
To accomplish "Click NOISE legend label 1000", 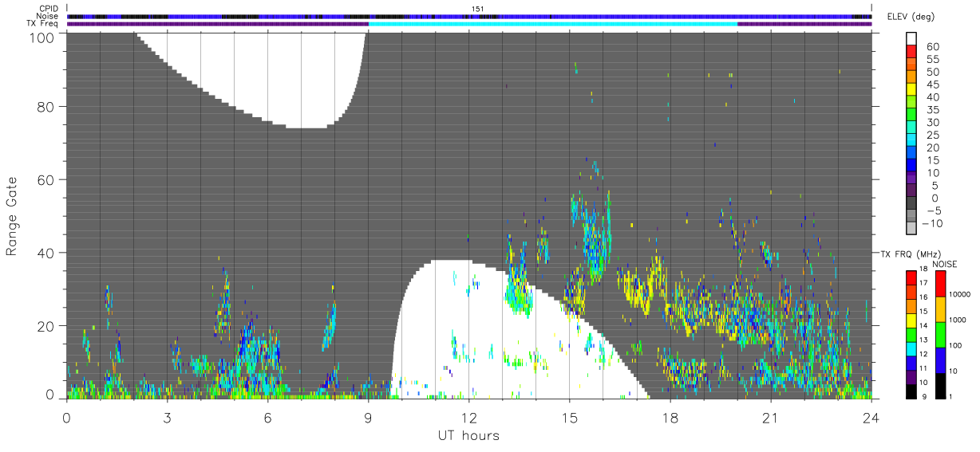I will coord(956,319).
